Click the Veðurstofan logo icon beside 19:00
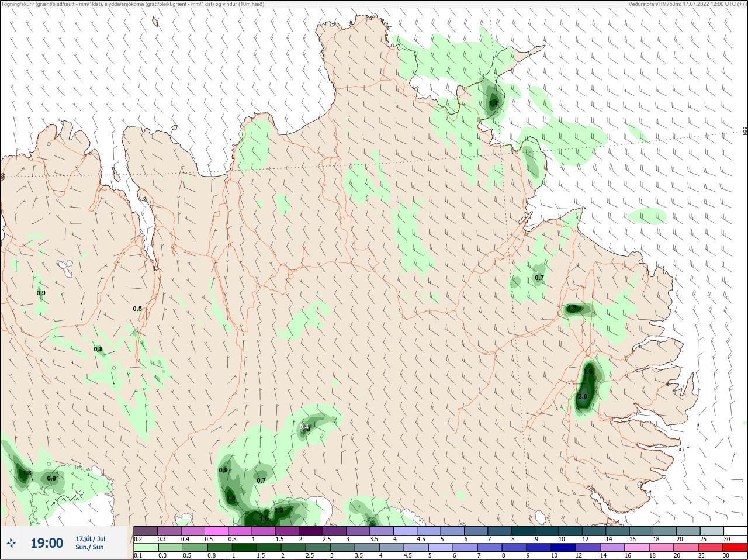The width and height of the screenshot is (748, 560). [11, 543]
